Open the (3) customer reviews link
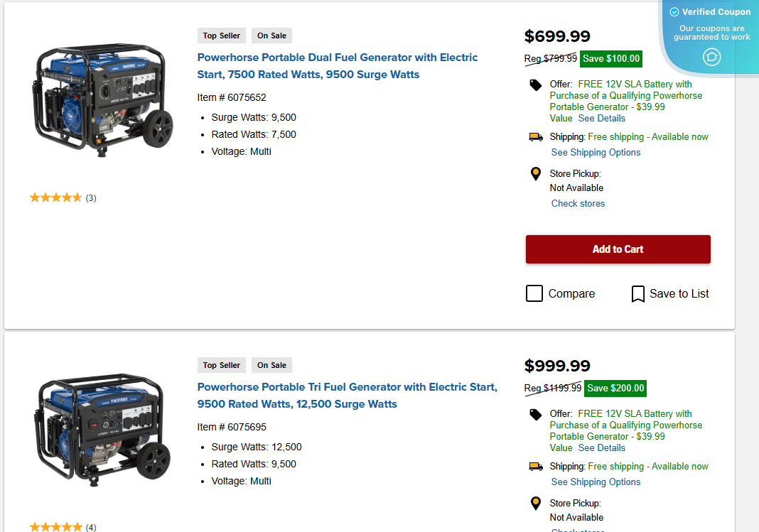 click(91, 197)
